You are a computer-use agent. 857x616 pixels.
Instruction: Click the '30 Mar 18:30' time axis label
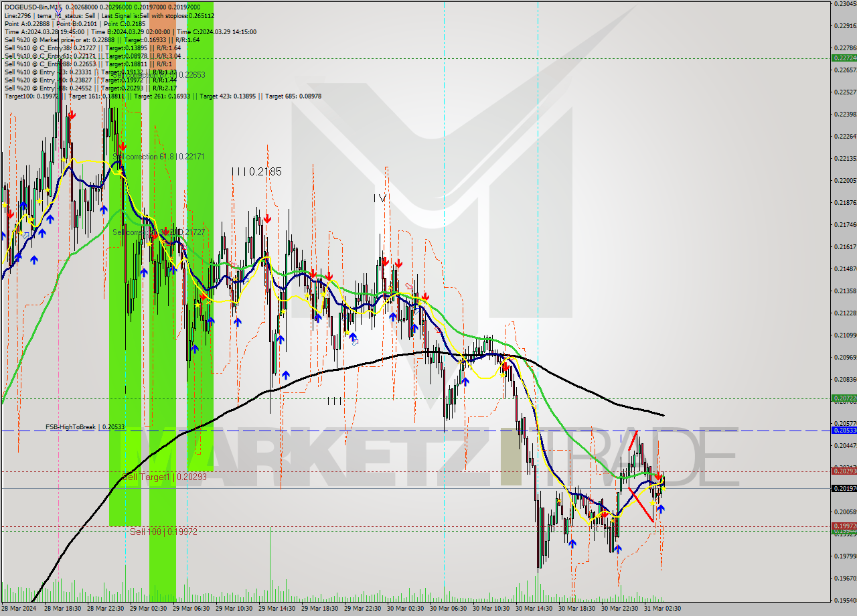click(577, 609)
